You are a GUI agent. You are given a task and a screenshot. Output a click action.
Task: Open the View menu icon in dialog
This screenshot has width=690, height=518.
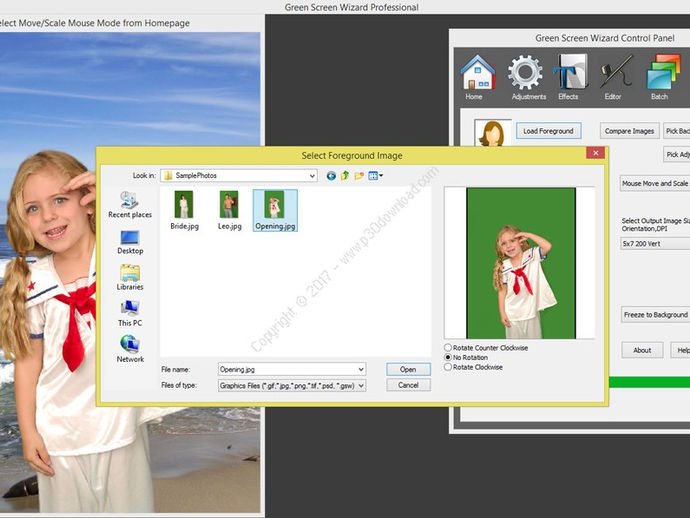[375, 176]
